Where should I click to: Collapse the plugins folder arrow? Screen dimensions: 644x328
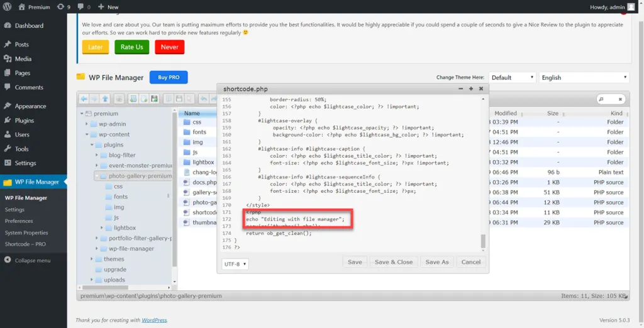pyautogui.click(x=92, y=145)
